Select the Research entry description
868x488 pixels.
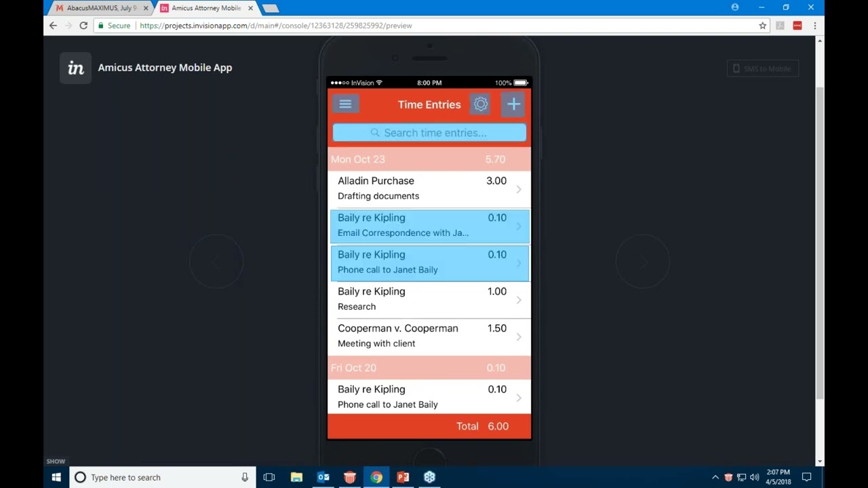357,306
